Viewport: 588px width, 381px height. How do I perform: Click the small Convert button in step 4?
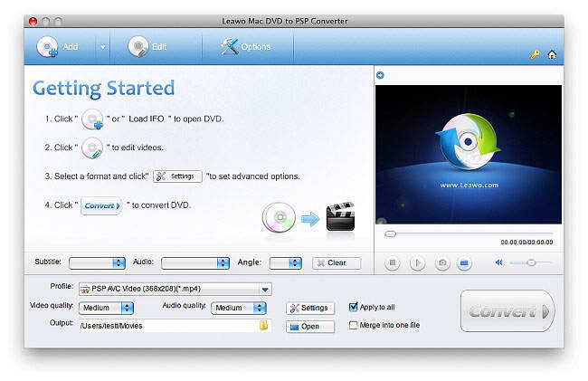point(101,205)
